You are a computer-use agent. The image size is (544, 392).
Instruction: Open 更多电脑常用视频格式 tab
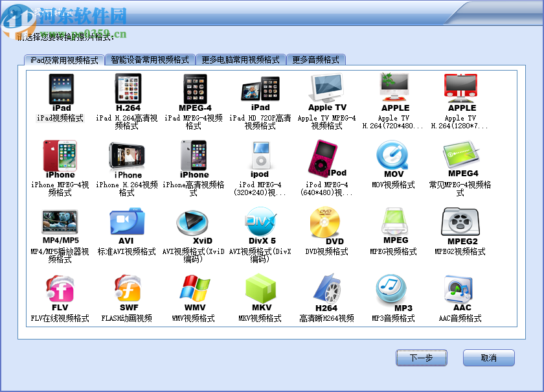pos(241,60)
